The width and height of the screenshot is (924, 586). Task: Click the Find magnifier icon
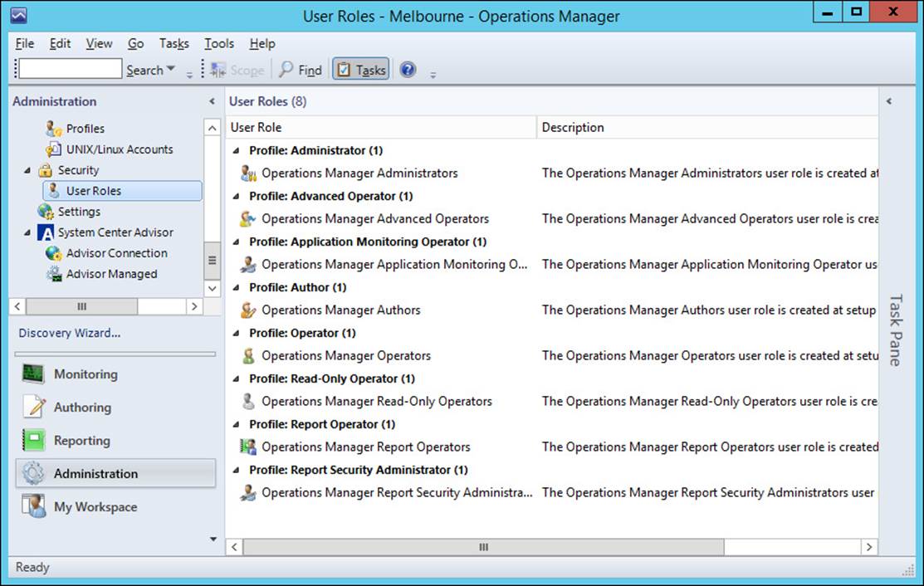click(286, 69)
